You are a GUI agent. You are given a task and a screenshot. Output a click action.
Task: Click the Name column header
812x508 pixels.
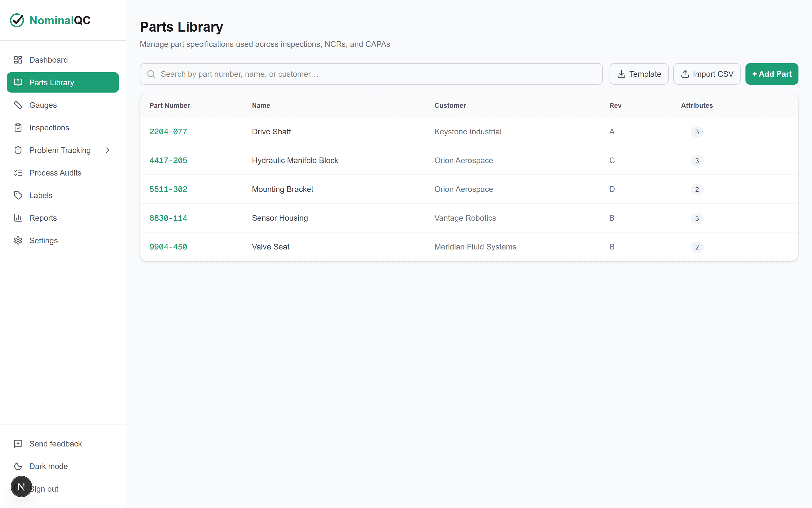tap(261, 105)
